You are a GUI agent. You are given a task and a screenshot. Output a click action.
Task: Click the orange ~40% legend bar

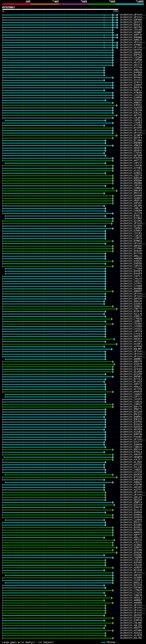45,4
